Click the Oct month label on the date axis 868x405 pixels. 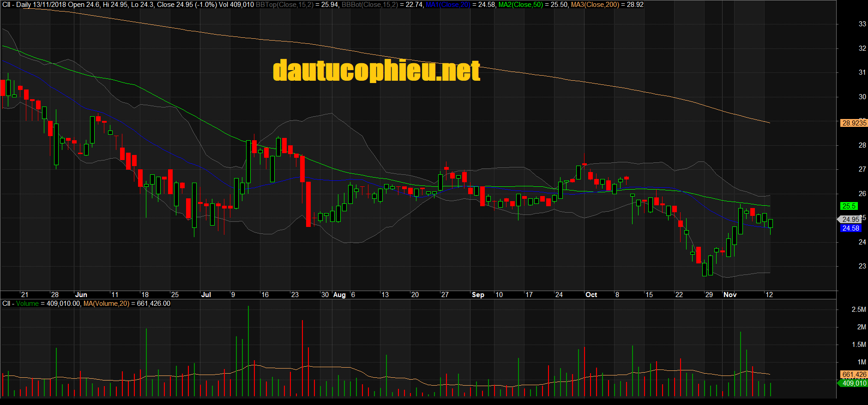(x=591, y=295)
